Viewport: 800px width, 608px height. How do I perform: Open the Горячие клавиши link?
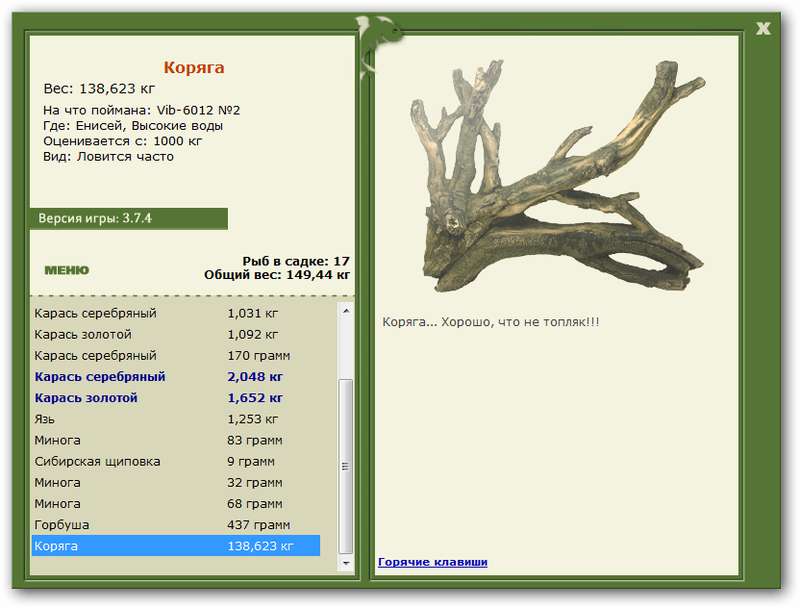point(433,562)
